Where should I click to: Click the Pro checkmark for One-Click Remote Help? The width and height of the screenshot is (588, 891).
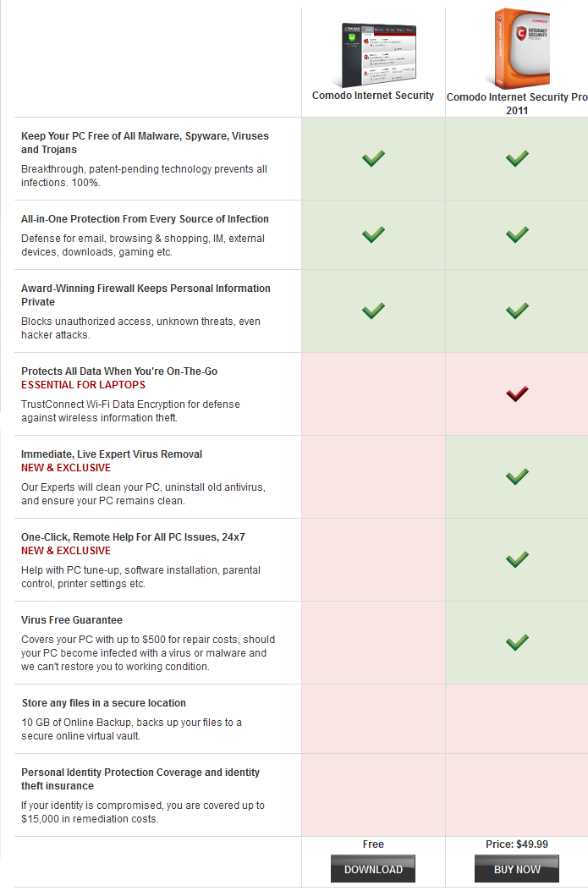tap(517, 559)
